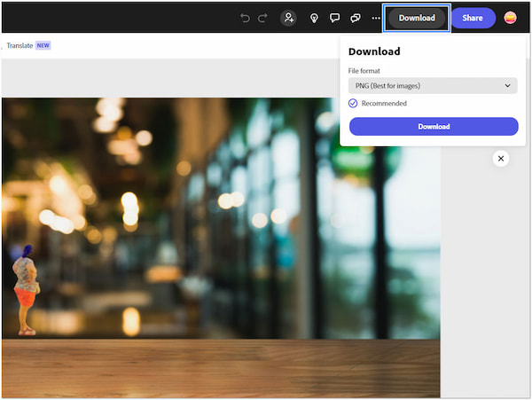Click the blue Download button in panel
The height and width of the screenshot is (400, 532).
[x=434, y=127]
